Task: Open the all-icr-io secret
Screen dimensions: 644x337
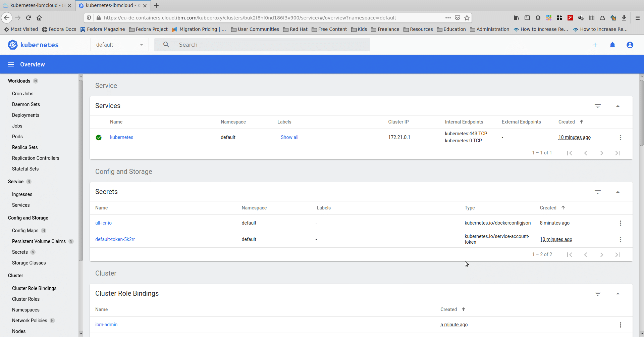Action: click(x=103, y=223)
